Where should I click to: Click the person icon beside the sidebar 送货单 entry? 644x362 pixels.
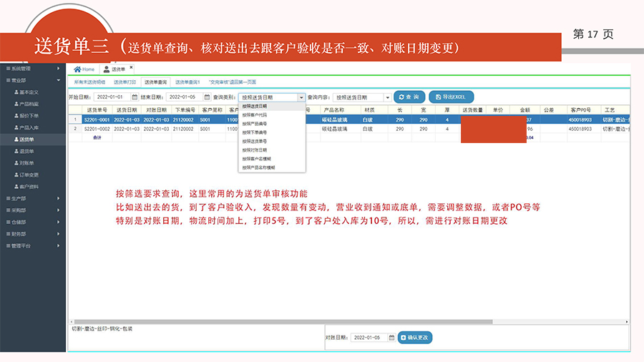pos(16,140)
